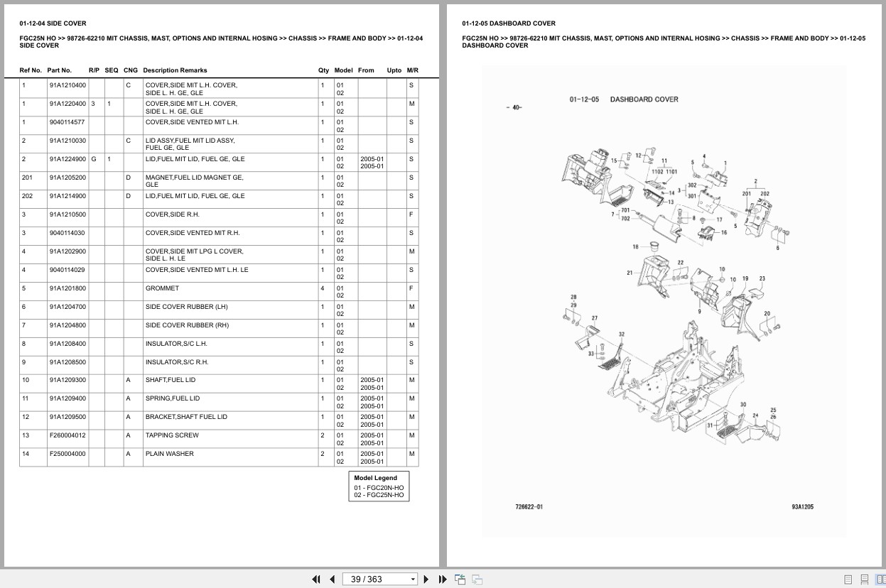Image resolution: width=886 pixels, height=588 pixels.
Task: Click the M/R column header
Action: click(413, 70)
